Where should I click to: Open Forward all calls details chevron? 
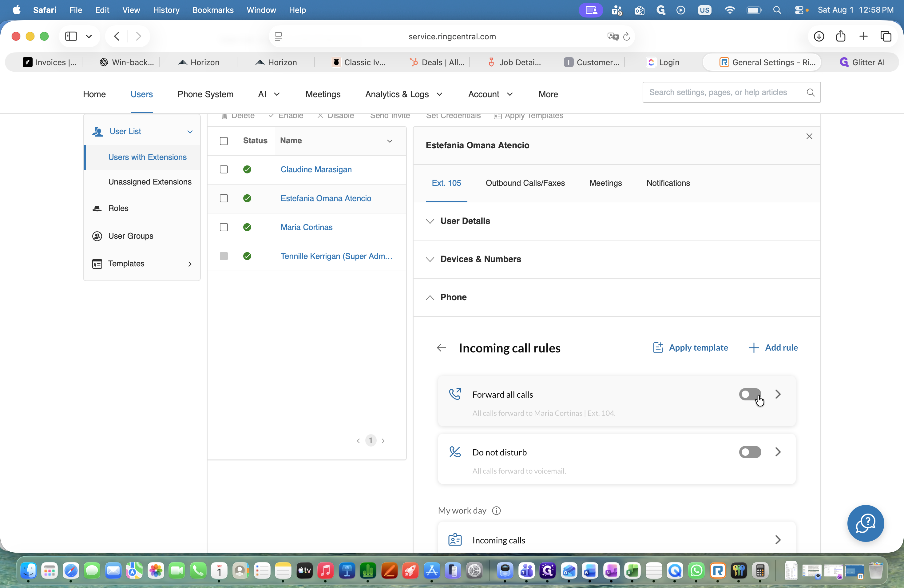tap(778, 394)
